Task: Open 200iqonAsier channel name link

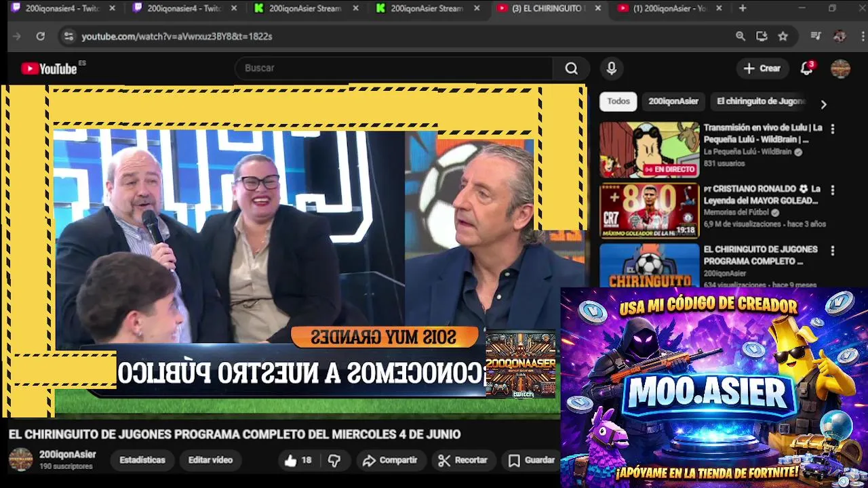Action: (x=68, y=455)
